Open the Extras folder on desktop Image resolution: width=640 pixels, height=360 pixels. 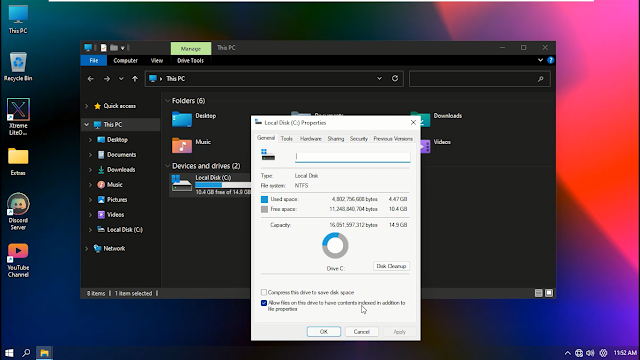[18, 162]
